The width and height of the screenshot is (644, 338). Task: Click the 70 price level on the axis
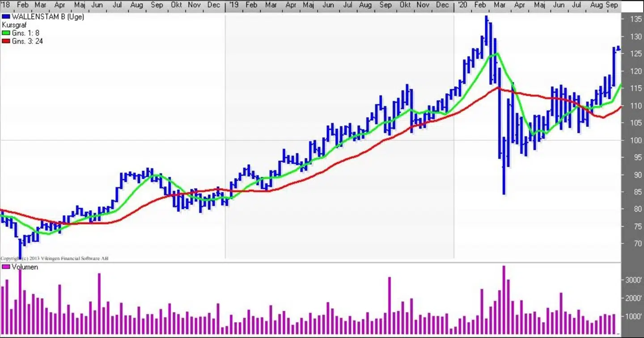click(x=636, y=244)
